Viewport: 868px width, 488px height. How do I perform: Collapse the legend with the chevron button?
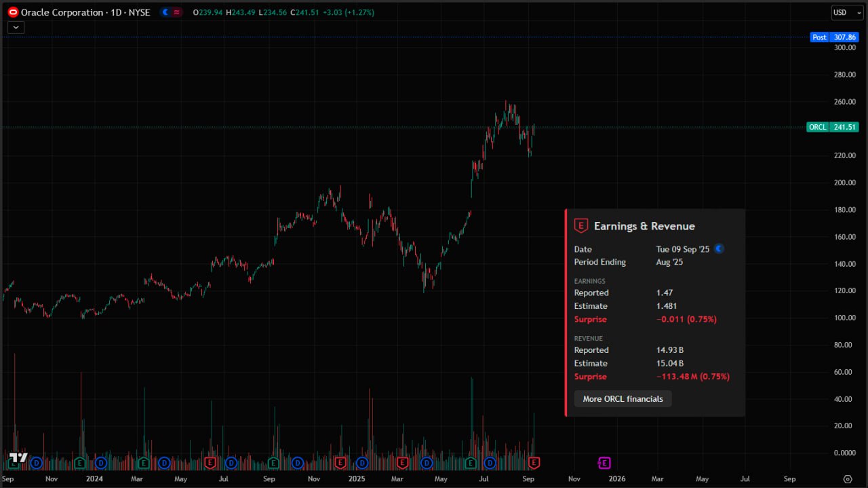click(16, 27)
